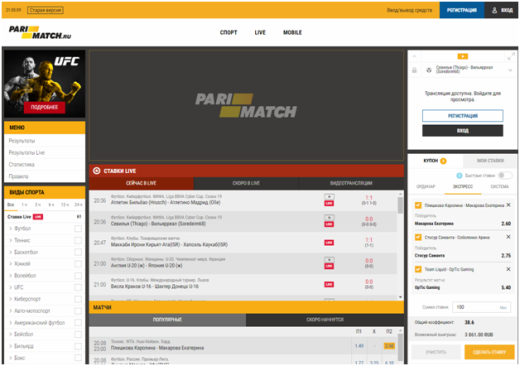This screenshot has height=366, width=520.
Task: Click the lock icon in video panel
Action: [414, 70]
